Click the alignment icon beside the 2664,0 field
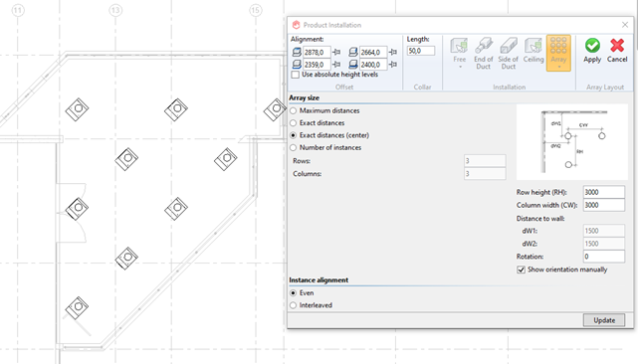 pyautogui.click(x=353, y=52)
